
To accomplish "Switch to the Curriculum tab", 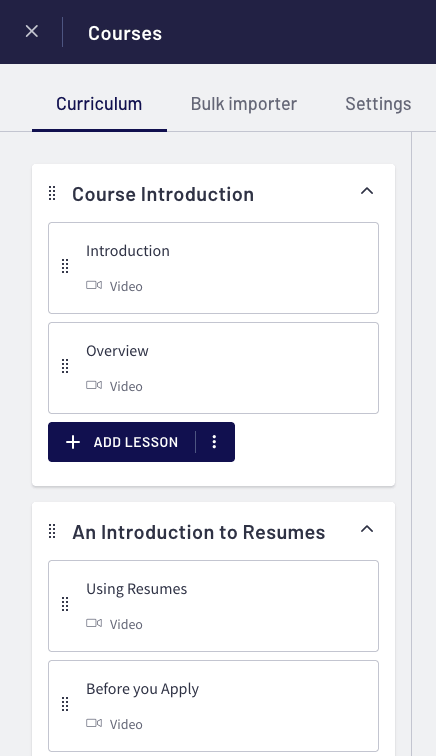I will pyautogui.click(x=99, y=104).
